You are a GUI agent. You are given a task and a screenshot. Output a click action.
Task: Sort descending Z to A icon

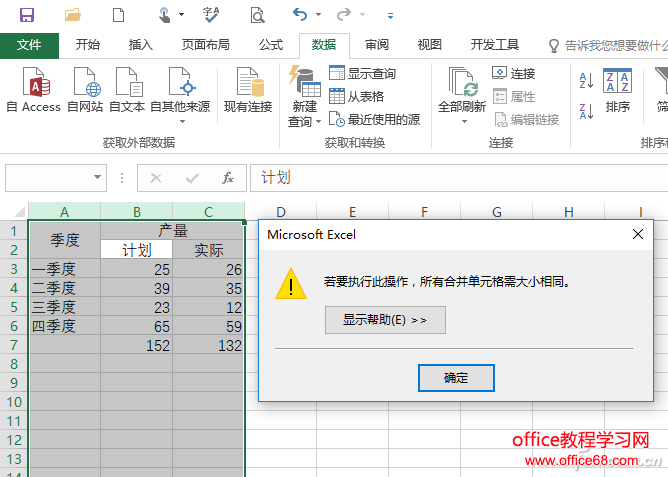coord(586,111)
